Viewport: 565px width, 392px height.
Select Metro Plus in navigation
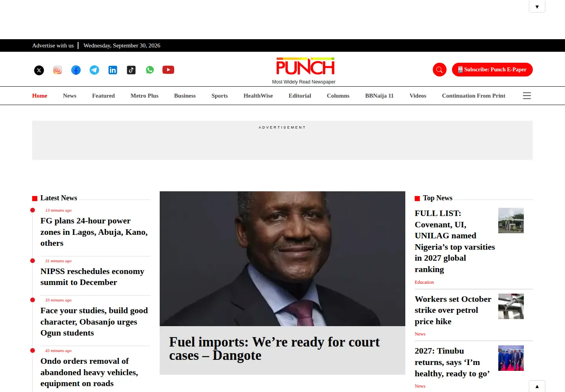coord(144,96)
